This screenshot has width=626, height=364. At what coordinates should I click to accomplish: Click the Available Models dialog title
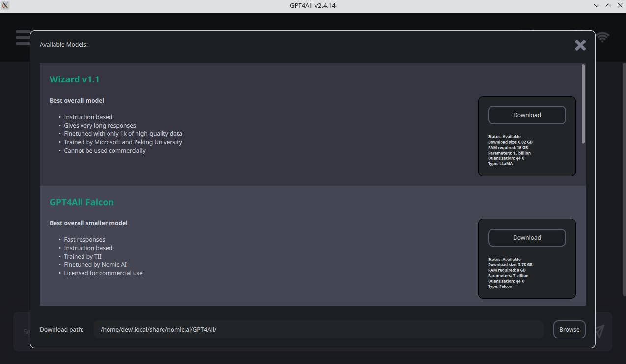point(64,44)
